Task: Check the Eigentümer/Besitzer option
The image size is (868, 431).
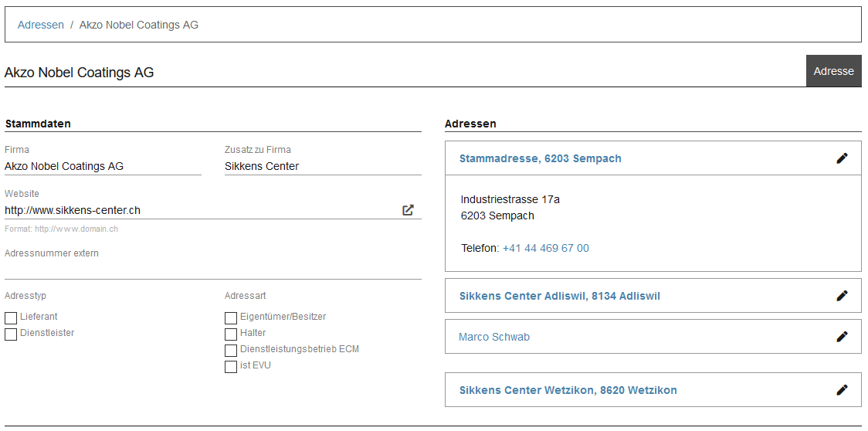Action: pos(231,317)
